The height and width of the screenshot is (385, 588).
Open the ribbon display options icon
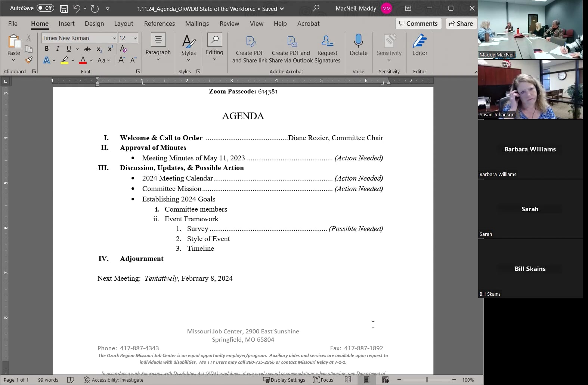[408, 8]
